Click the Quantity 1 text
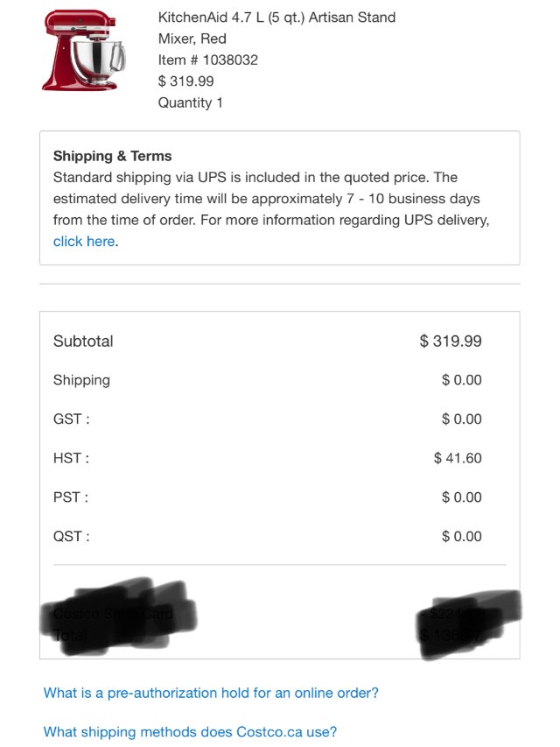Viewport: 560px width, 747px height. (x=190, y=102)
